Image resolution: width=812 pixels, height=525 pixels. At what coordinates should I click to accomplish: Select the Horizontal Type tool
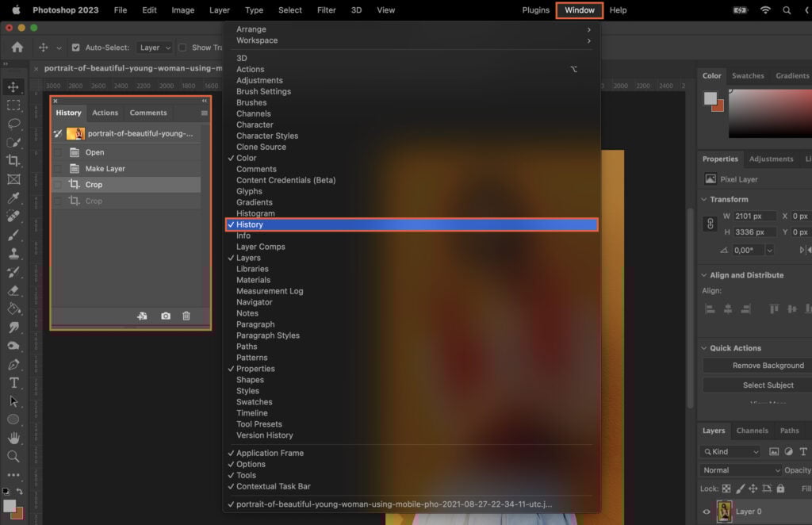(x=13, y=381)
